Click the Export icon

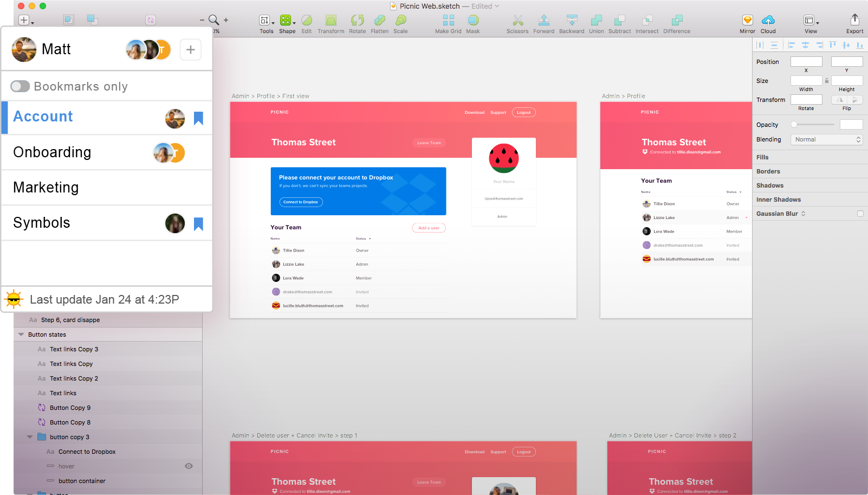pos(854,21)
